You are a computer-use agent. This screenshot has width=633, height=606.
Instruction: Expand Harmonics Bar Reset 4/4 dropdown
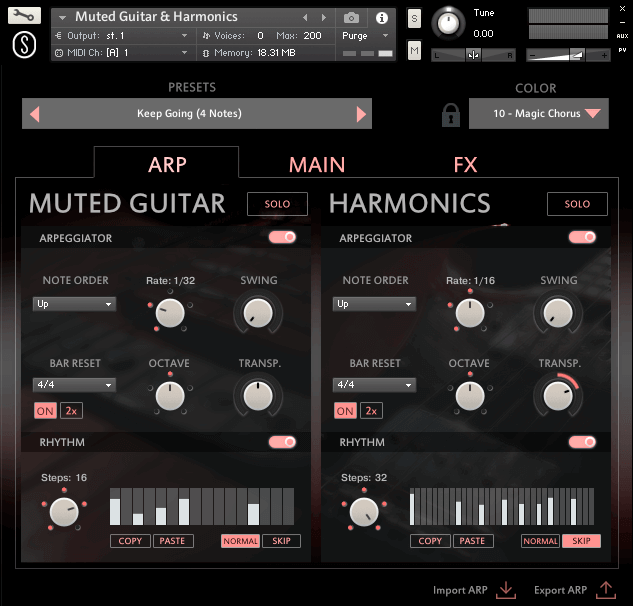point(375,385)
